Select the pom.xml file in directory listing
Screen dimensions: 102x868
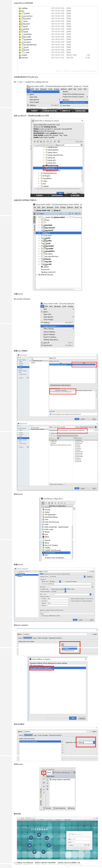tap(25, 58)
